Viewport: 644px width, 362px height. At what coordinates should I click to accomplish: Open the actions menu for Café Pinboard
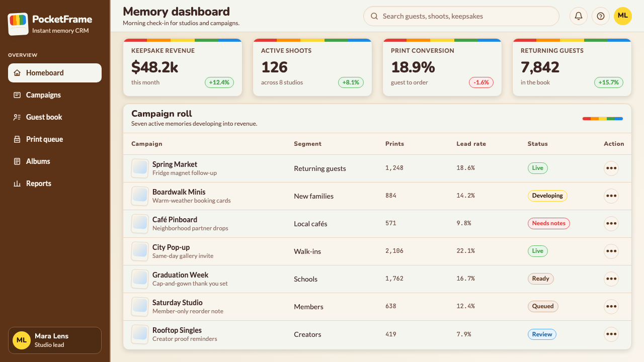[611, 224]
